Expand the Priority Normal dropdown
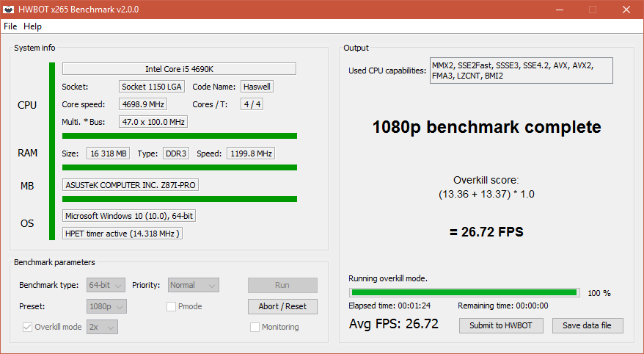 tap(194, 285)
